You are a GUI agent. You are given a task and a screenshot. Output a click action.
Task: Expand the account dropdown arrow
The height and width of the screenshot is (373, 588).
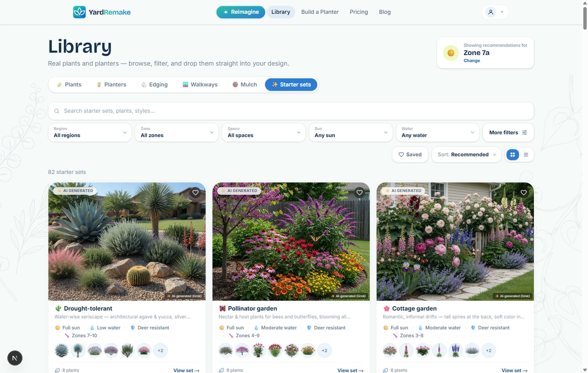click(x=502, y=12)
